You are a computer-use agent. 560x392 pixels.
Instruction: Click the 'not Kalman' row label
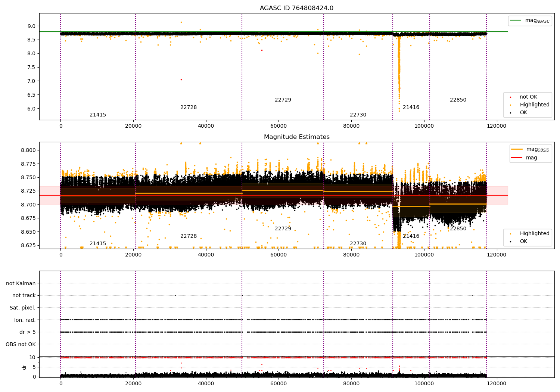click(21, 283)
